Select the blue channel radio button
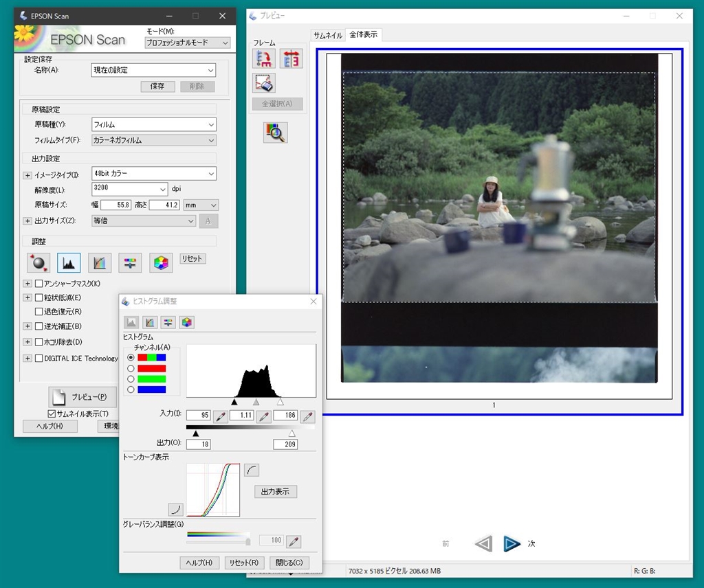Viewport: 704px width, 588px height. tap(131, 389)
